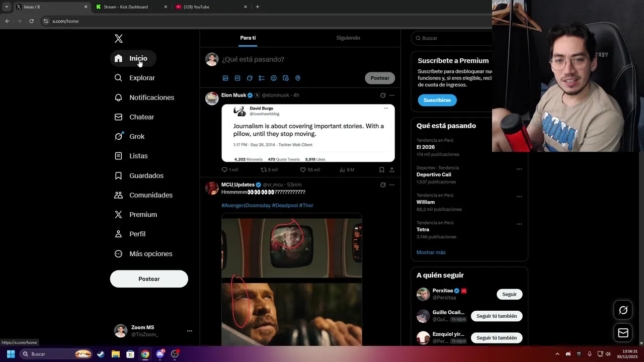Click Mostrar más under trends
Viewport: 644px width, 362px height.
[x=431, y=252]
